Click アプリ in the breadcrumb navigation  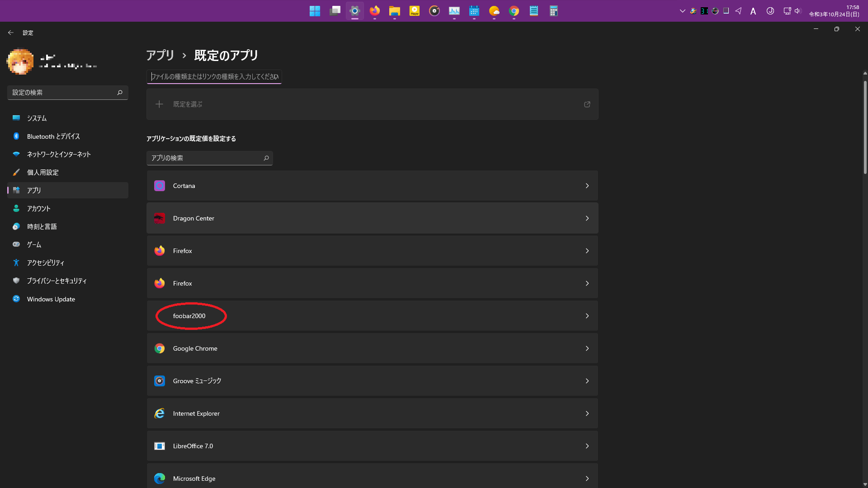[159, 55]
